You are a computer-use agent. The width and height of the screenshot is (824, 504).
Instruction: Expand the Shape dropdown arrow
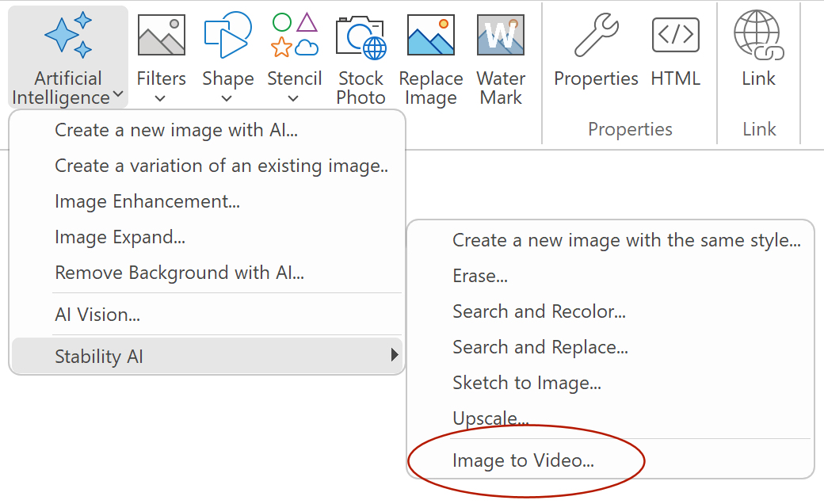click(227, 99)
